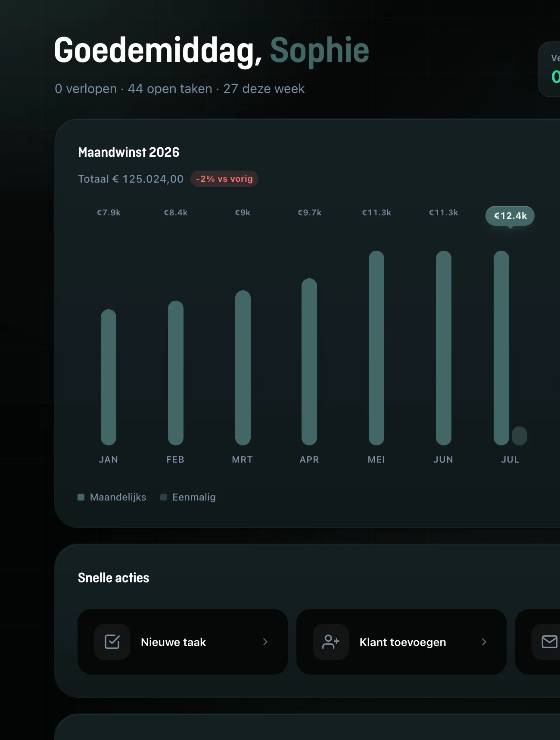Viewport: 560px width, 740px height.
Task: Click the envelope icon in quick actions
Action: (550, 642)
